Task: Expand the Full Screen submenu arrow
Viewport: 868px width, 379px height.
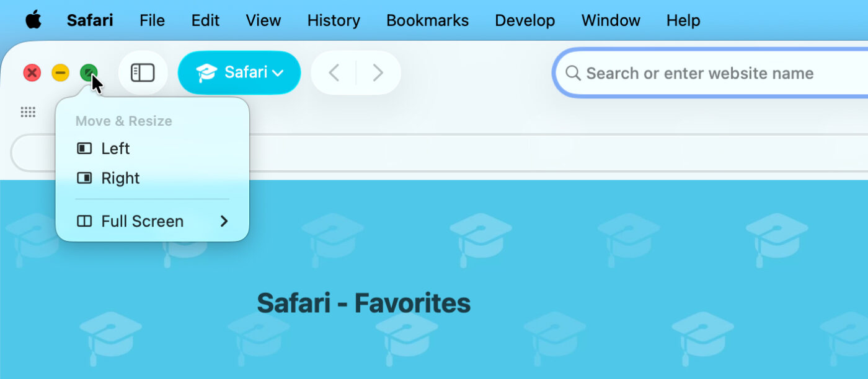Action: tap(224, 221)
